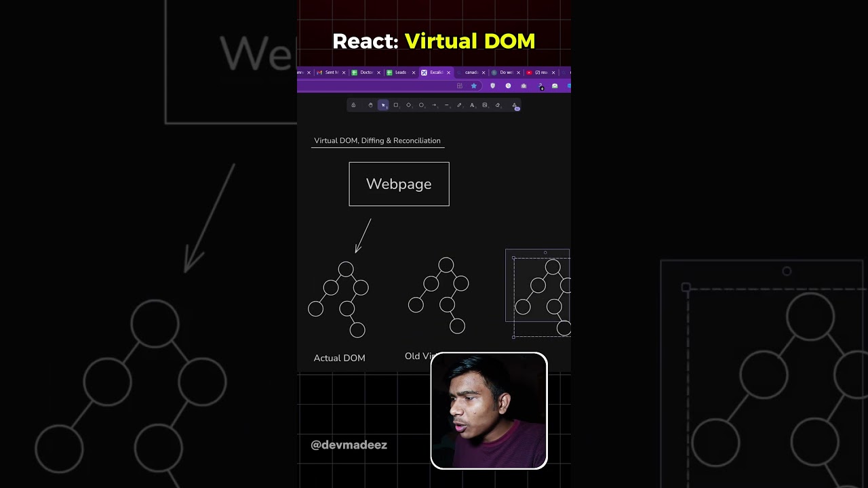This screenshot has width=868, height=488.
Task: Open the extension with 0 badge
Action: coord(540,87)
